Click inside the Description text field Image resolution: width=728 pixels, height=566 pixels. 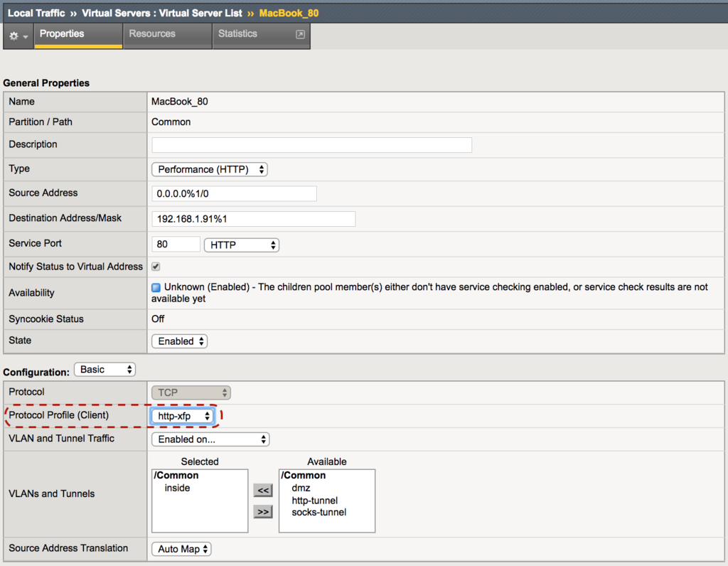(311, 144)
